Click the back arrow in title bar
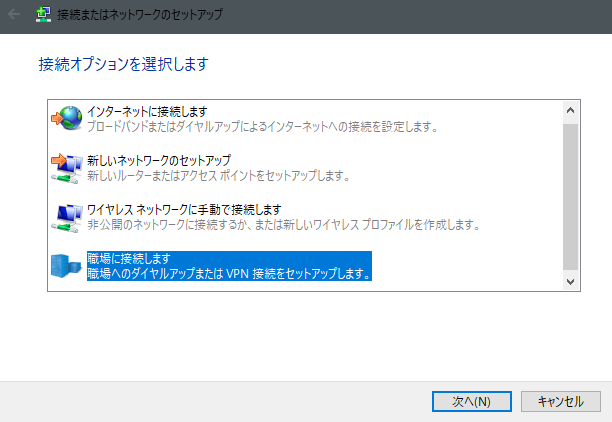The image size is (612, 422). (x=14, y=15)
